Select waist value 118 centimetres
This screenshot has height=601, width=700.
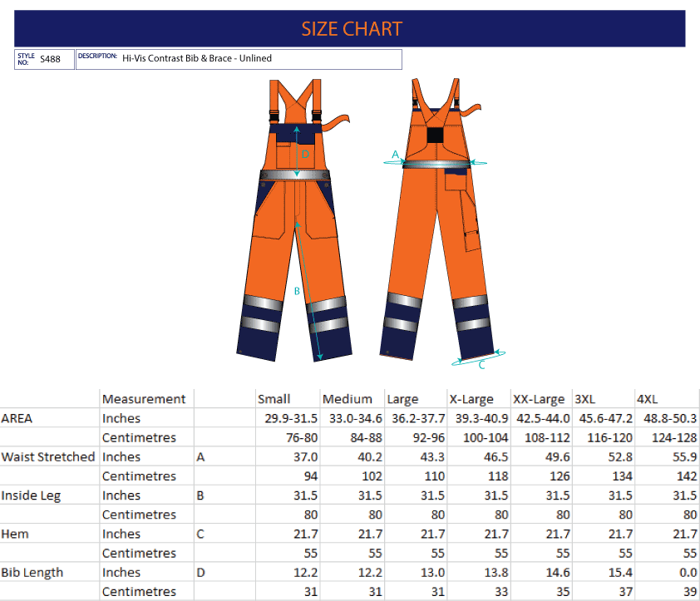498,476
